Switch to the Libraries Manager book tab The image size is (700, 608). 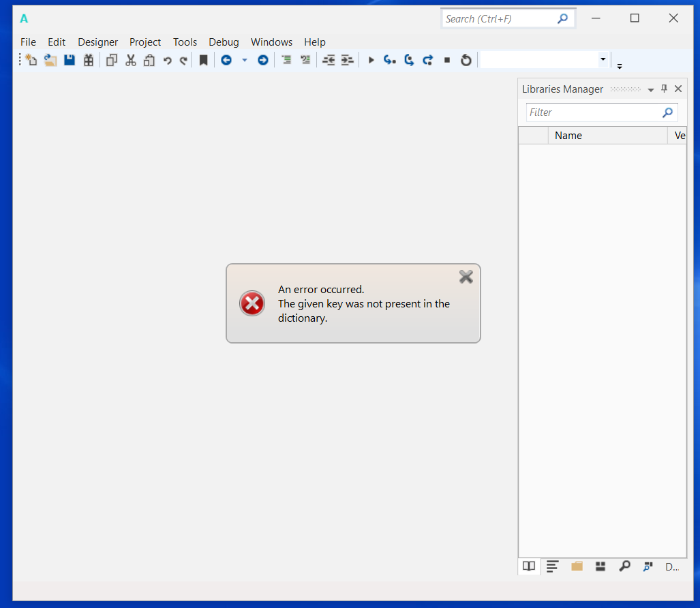click(x=529, y=566)
